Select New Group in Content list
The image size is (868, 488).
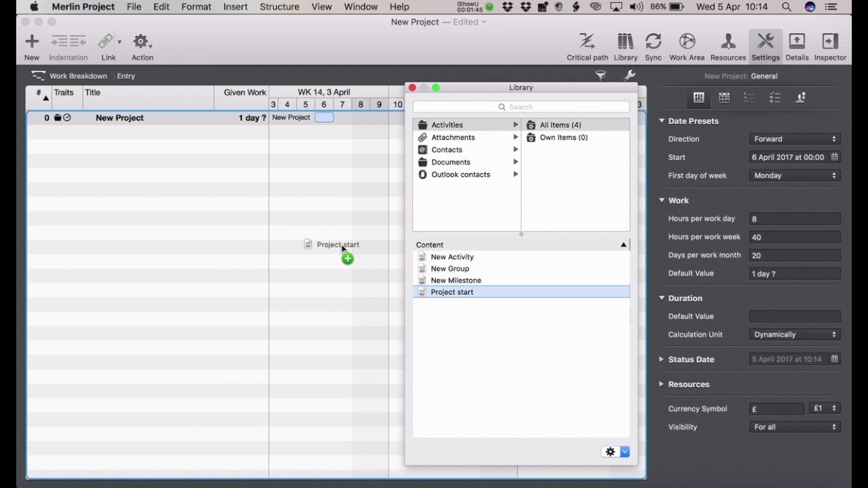(521, 268)
